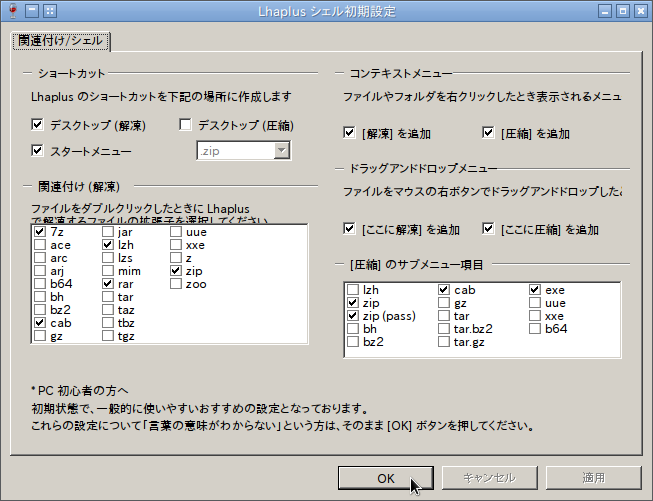Viewport: 653px width, 501px height.
Task: Click the キャンセル button
Action: (489, 478)
